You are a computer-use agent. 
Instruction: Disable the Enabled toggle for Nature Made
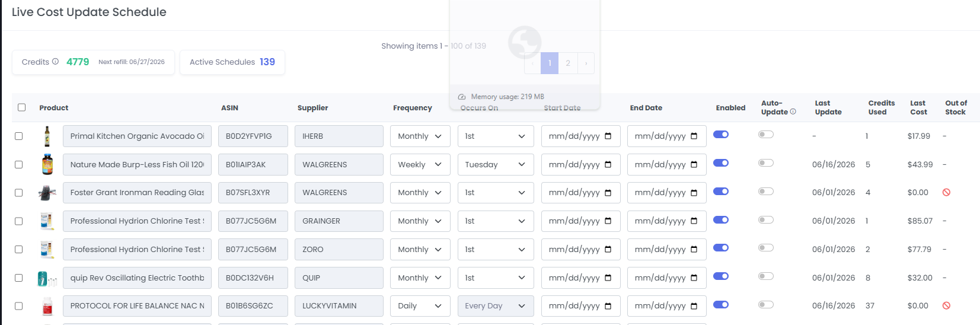point(721,162)
